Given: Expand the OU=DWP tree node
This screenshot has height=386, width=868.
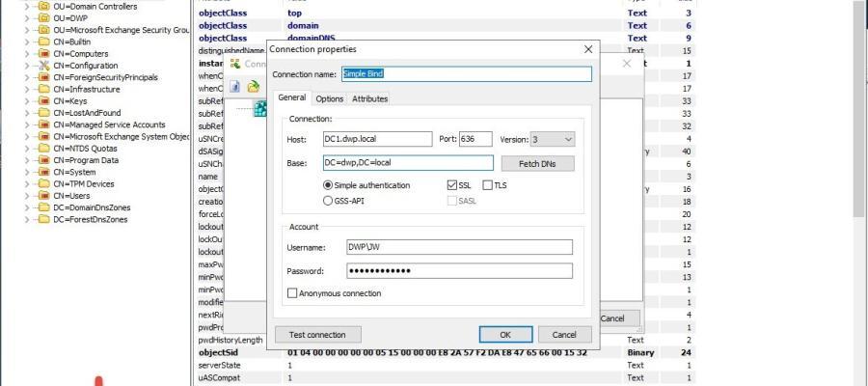Looking at the screenshot, I should tap(27, 18).
